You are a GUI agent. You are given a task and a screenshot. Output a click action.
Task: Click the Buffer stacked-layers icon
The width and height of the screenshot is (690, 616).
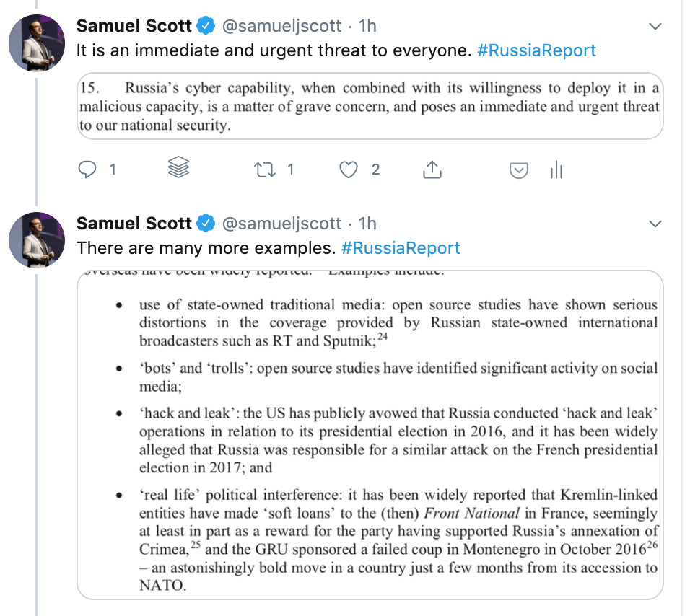(178, 168)
